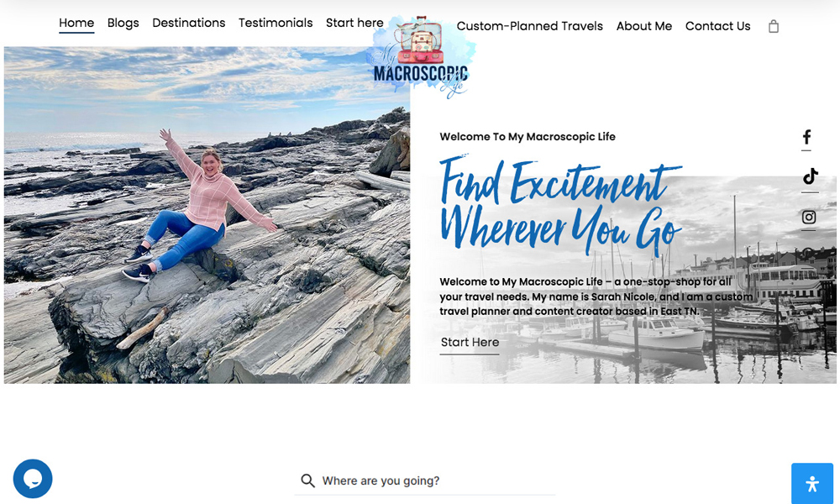Open the Instagram social icon
The height and width of the screenshot is (504, 840).
point(809,217)
